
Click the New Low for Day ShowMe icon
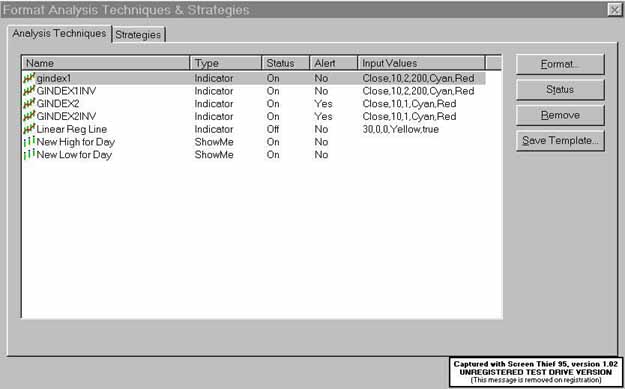click(29, 155)
